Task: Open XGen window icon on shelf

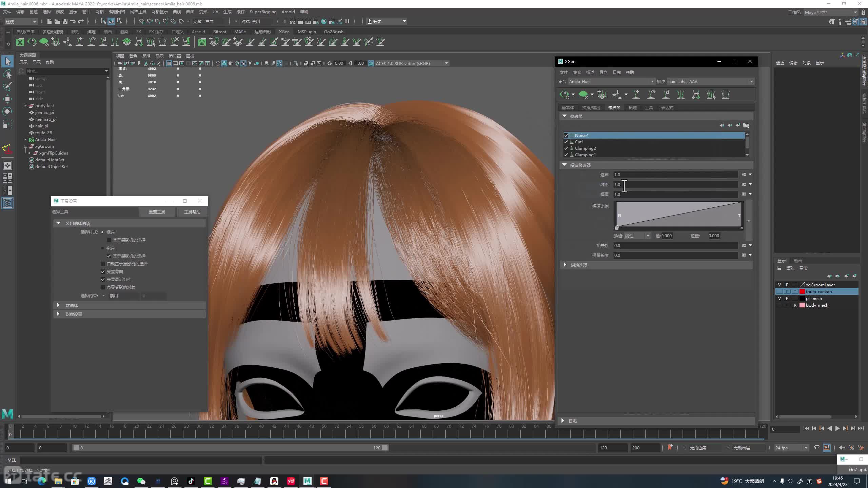Action: coord(20,42)
